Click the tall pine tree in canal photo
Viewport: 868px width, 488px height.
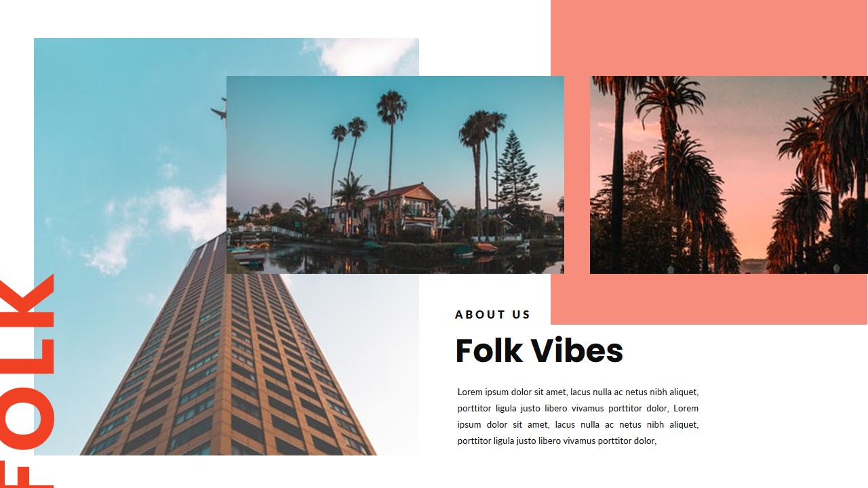point(517,182)
